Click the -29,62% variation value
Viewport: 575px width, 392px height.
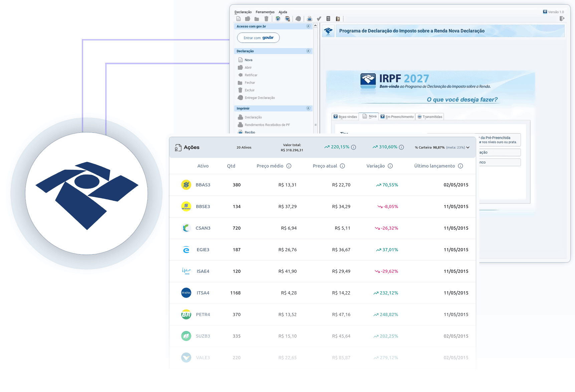coord(390,271)
